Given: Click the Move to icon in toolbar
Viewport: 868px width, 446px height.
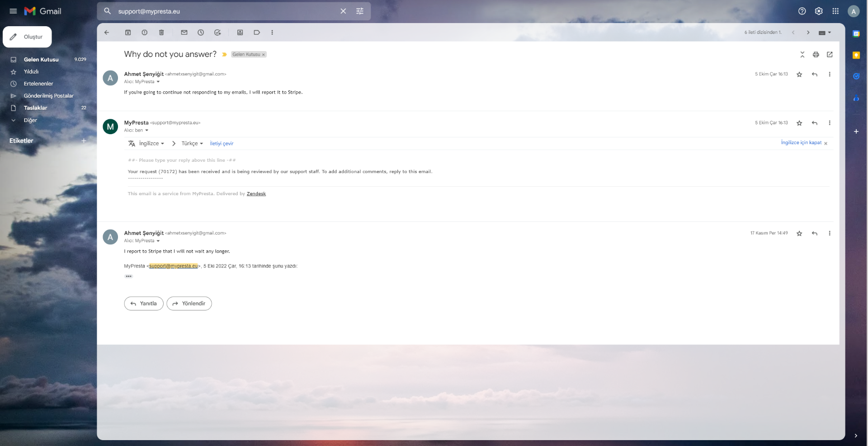Looking at the screenshot, I should coord(240,33).
